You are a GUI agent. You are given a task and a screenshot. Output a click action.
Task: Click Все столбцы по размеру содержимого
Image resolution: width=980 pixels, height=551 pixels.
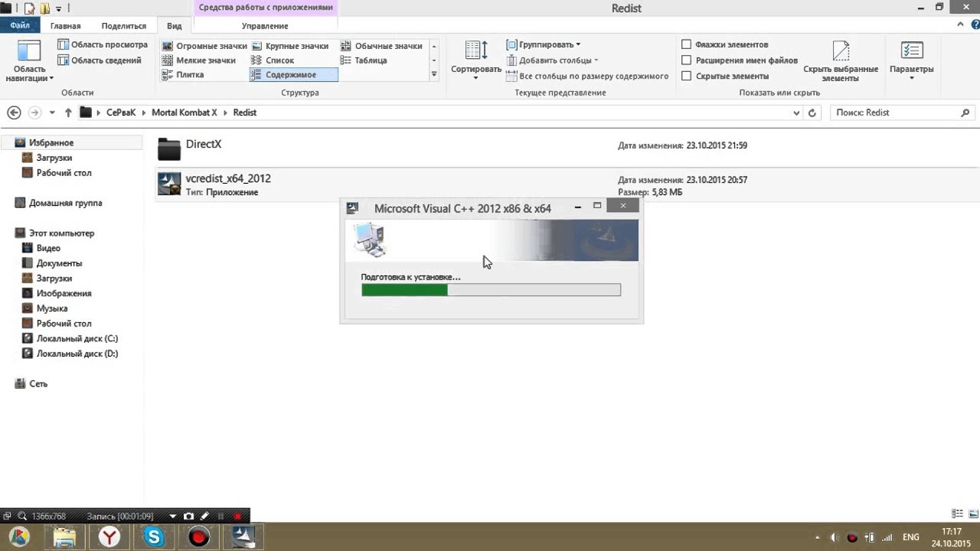(x=587, y=76)
